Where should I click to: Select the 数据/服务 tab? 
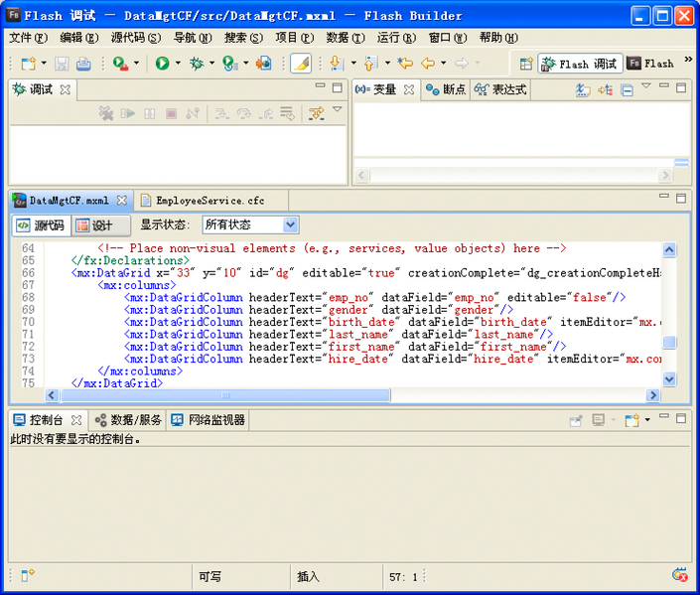pyautogui.click(x=128, y=420)
